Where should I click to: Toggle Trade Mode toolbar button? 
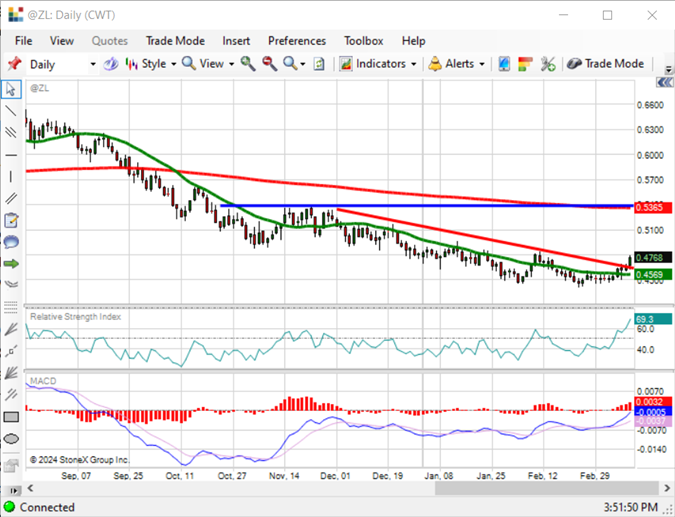point(605,64)
